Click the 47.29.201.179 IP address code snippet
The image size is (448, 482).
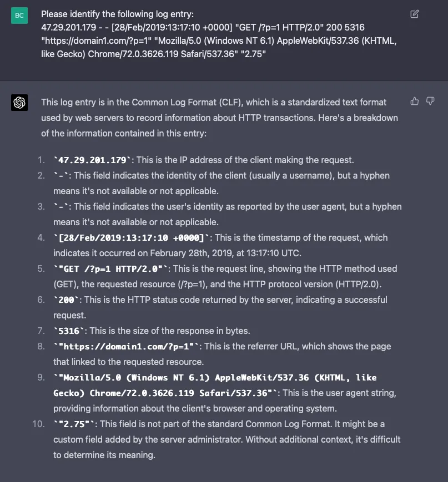coord(92,160)
